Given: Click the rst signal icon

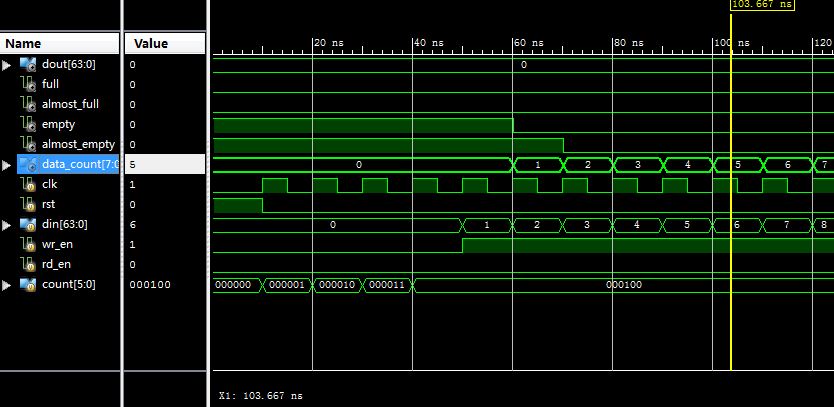Looking at the screenshot, I should (x=28, y=204).
